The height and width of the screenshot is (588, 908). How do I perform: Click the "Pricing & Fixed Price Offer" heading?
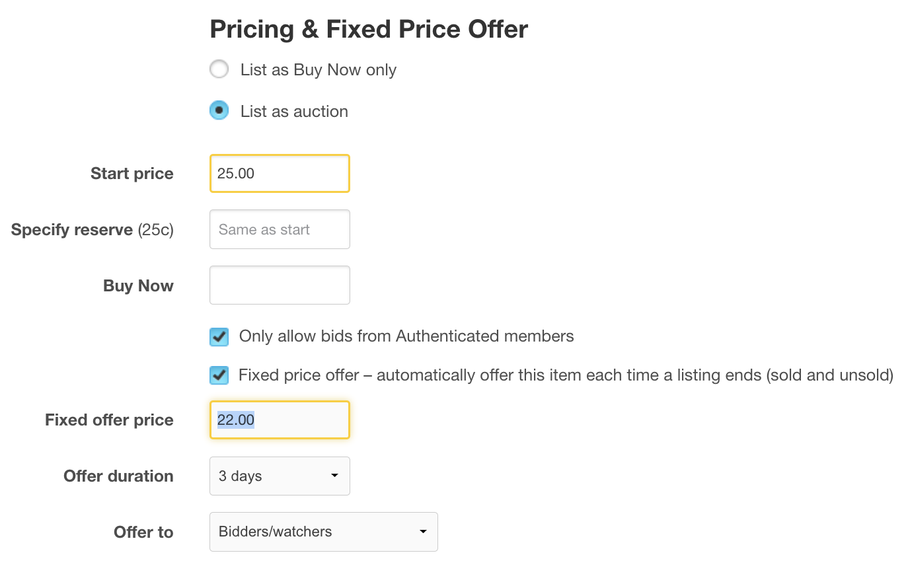[369, 30]
